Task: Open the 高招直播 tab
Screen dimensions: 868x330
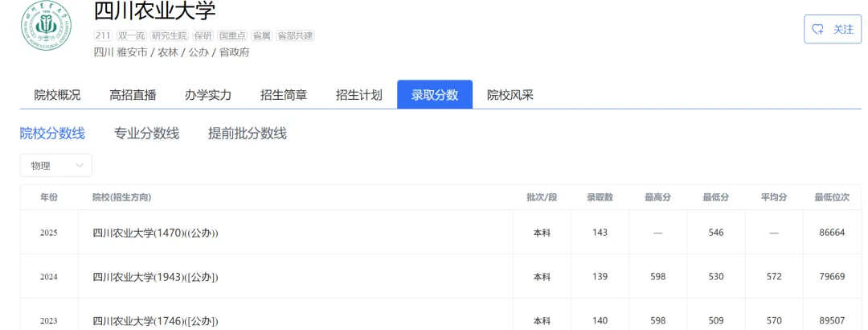Action: (133, 95)
